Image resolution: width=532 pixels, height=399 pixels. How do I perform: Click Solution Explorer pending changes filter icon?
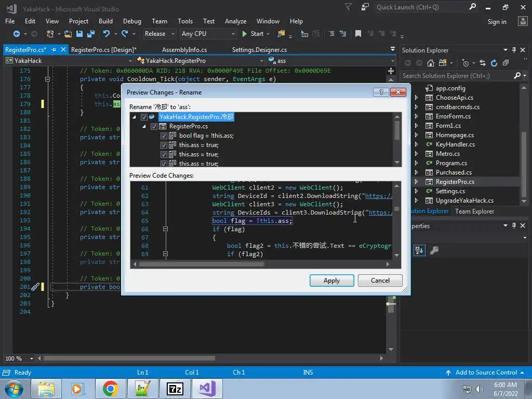point(465,63)
